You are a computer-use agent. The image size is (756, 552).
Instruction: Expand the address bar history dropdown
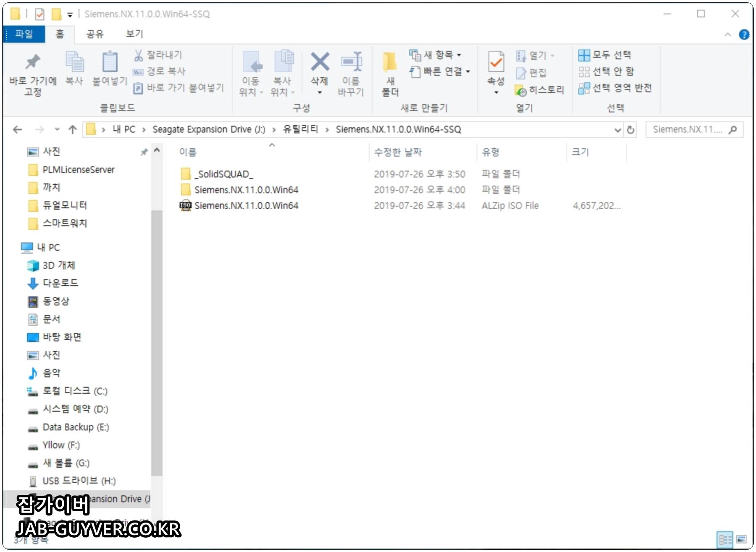(x=617, y=130)
